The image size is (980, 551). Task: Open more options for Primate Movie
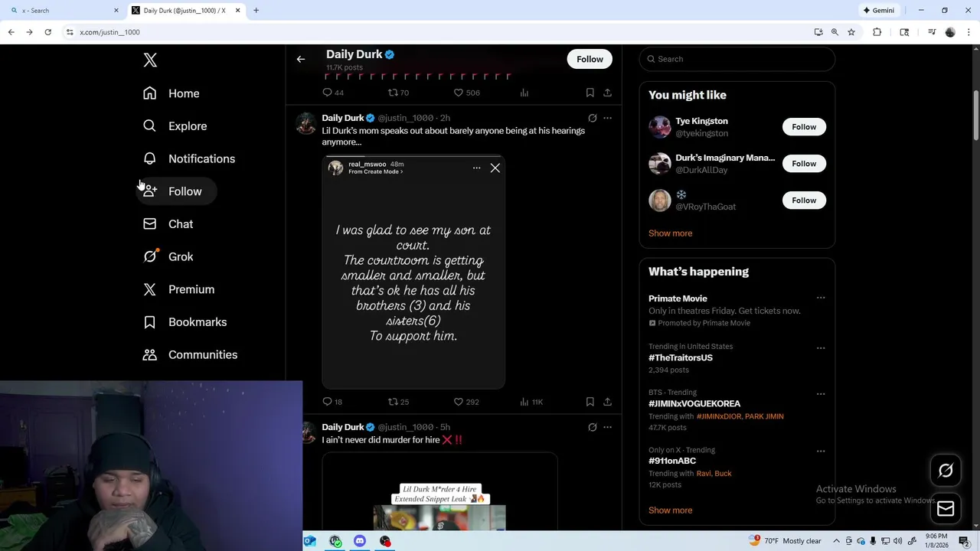point(821,298)
